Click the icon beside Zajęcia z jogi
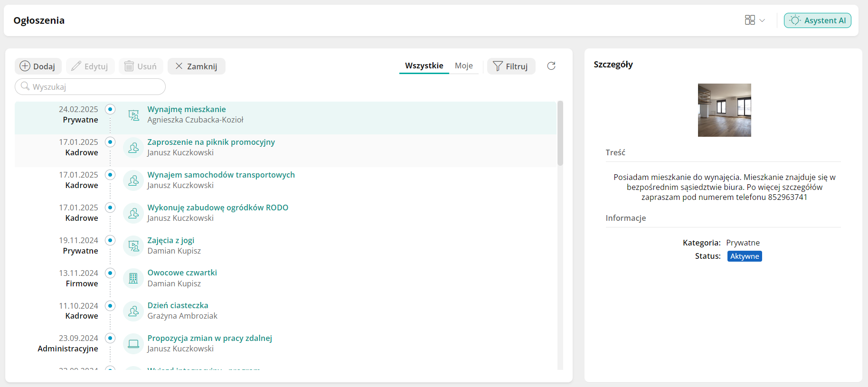868x387 pixels. point(133,245)
